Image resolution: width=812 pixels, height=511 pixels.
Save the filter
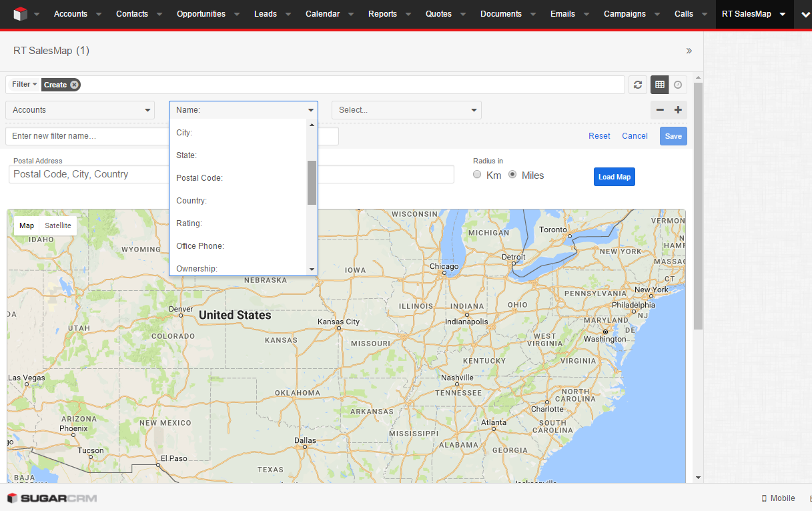[673, 136]
